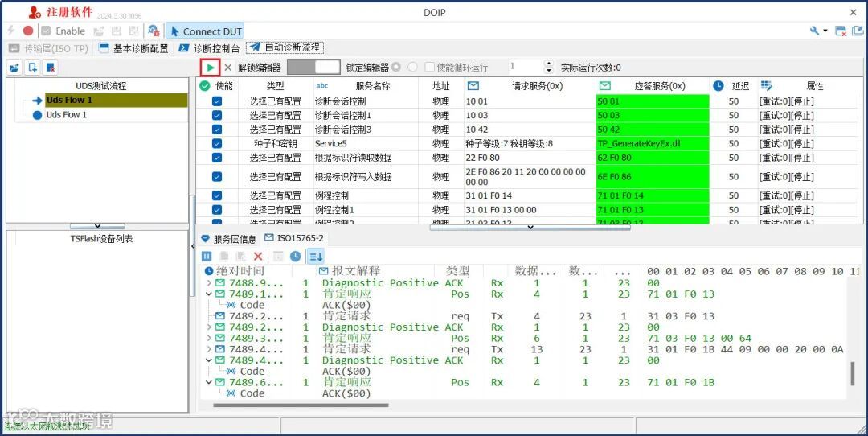Viewport: 868px width, 436px height.
Task: Uncheck the 诊断会话控制1 row checkbox
Action: (217, 115)
